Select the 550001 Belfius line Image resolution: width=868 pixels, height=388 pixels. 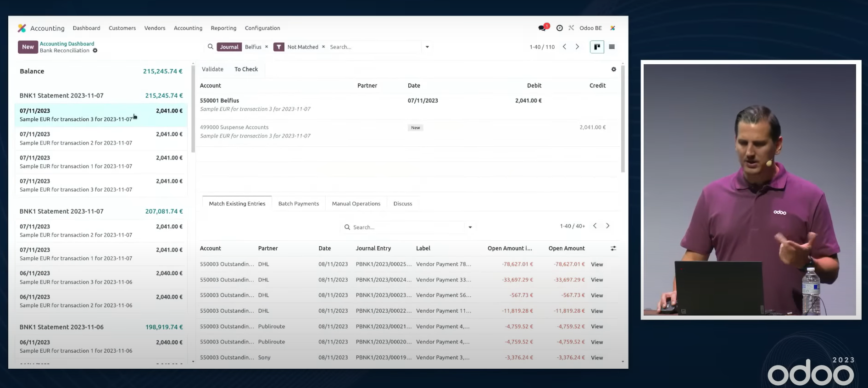pos(408,105)
